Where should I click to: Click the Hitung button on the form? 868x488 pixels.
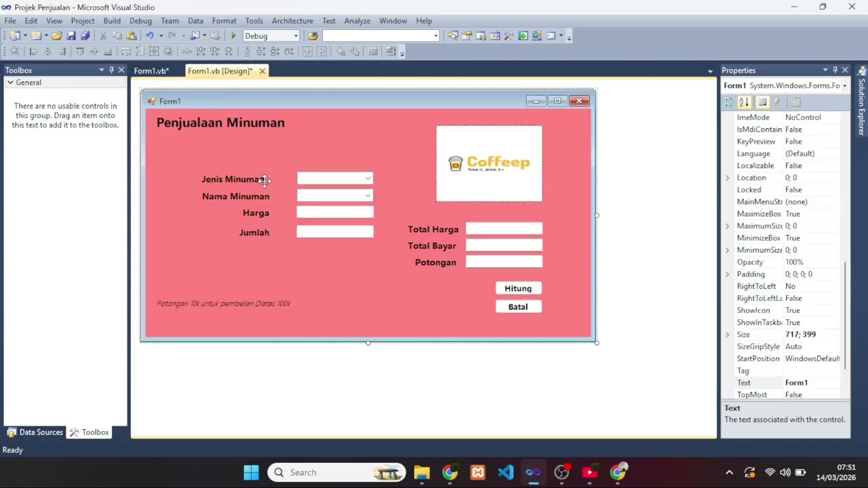518,289
